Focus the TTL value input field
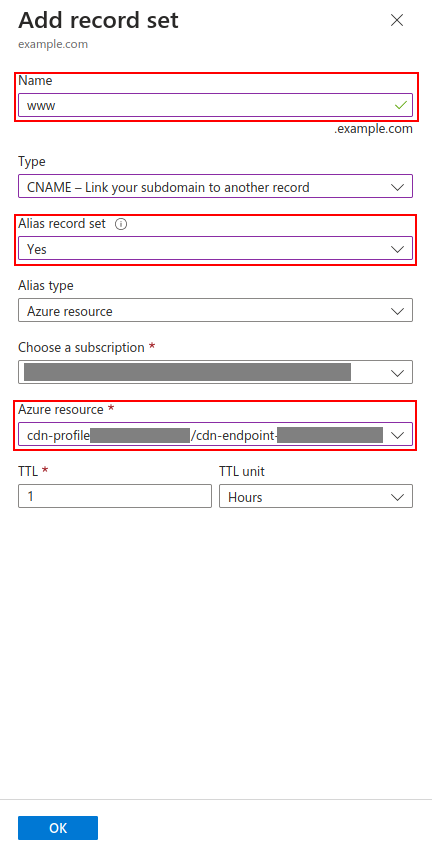This screenshot has width=432, height=855. click(115, 496)
